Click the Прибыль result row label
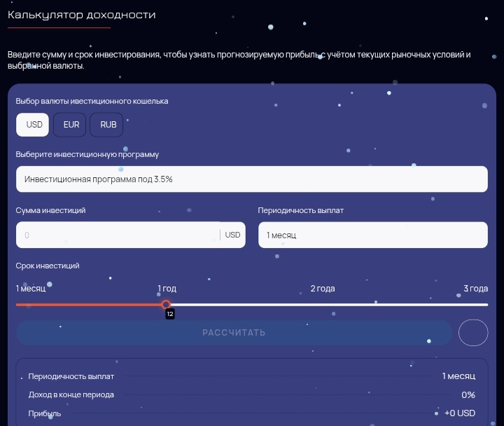Viewport: 504px width, 426px height. click(45, 413)
